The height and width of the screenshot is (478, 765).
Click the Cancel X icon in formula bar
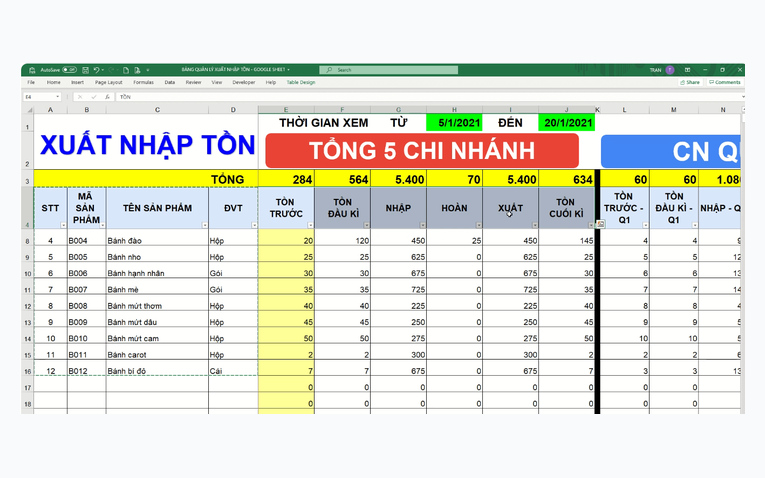(80, 97)
